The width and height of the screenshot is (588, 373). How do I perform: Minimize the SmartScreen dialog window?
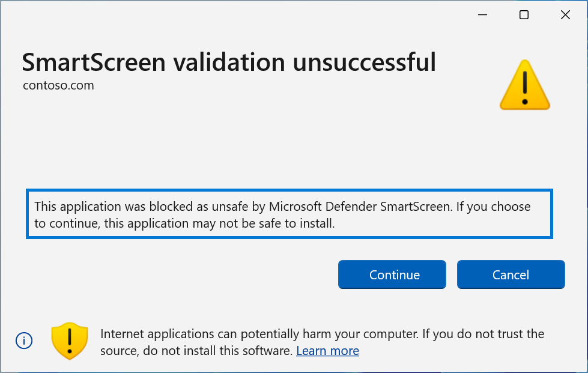click(x=482, y=14)
